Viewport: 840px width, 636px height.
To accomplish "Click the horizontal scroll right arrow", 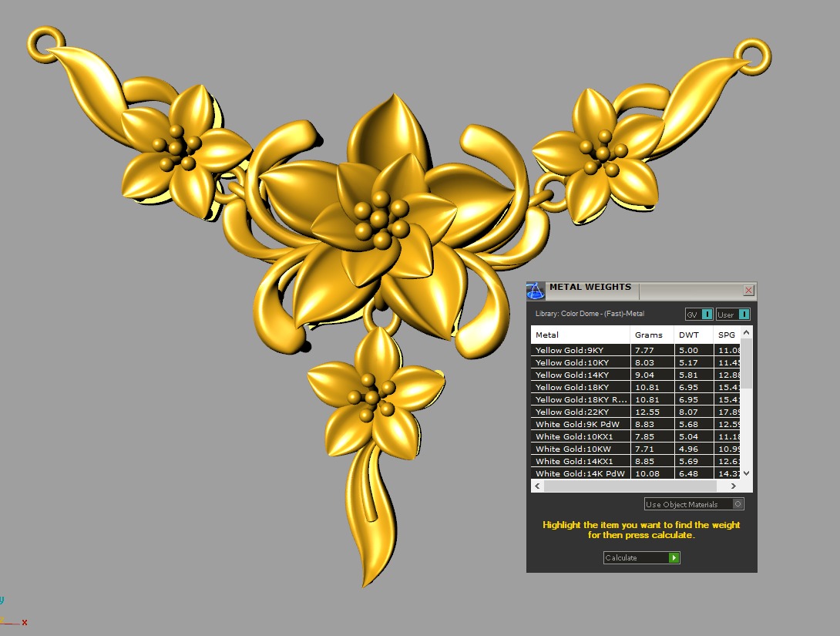I will pyautogui.click(x=734, y=486).
